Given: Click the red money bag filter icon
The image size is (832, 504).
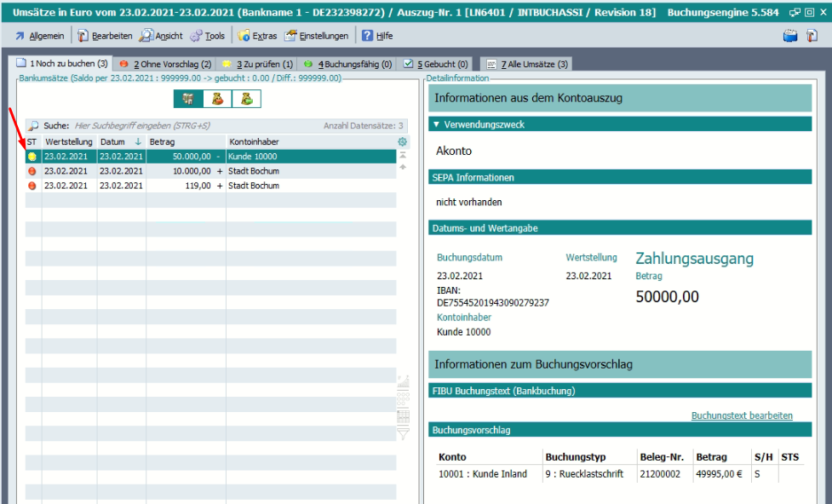Looking at the screenshot, I should pos(217,99).
